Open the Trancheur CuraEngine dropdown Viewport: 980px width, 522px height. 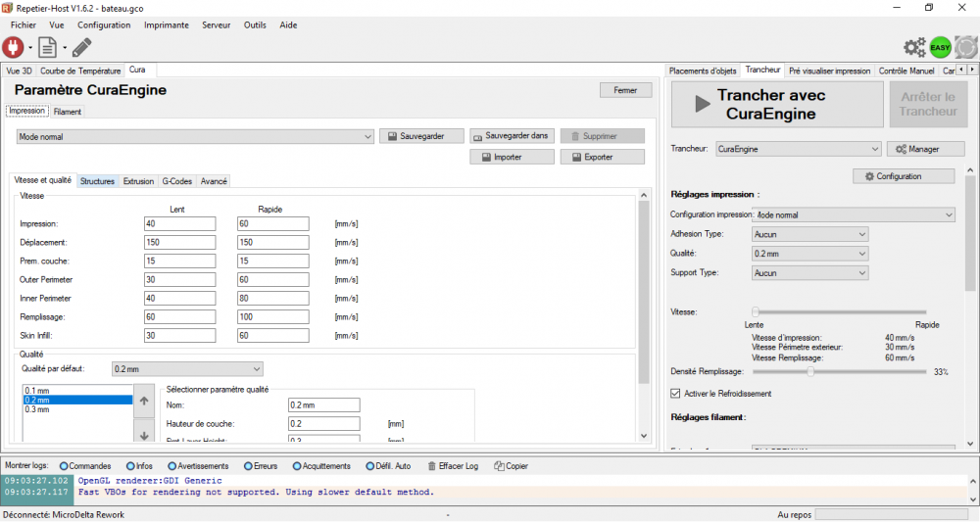click(x=798, y=149)
